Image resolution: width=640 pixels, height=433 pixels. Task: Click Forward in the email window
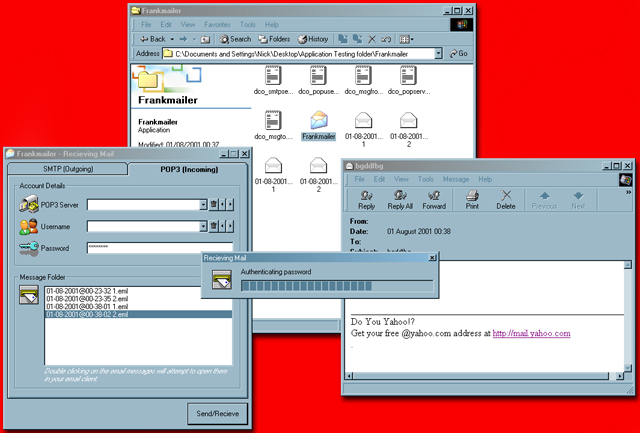[x=434, y=200]
